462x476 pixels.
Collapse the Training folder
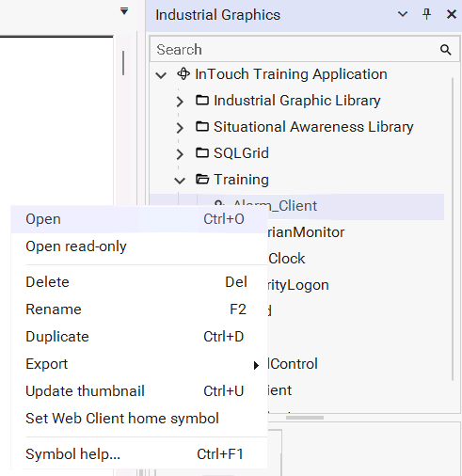tap(180, 181)
